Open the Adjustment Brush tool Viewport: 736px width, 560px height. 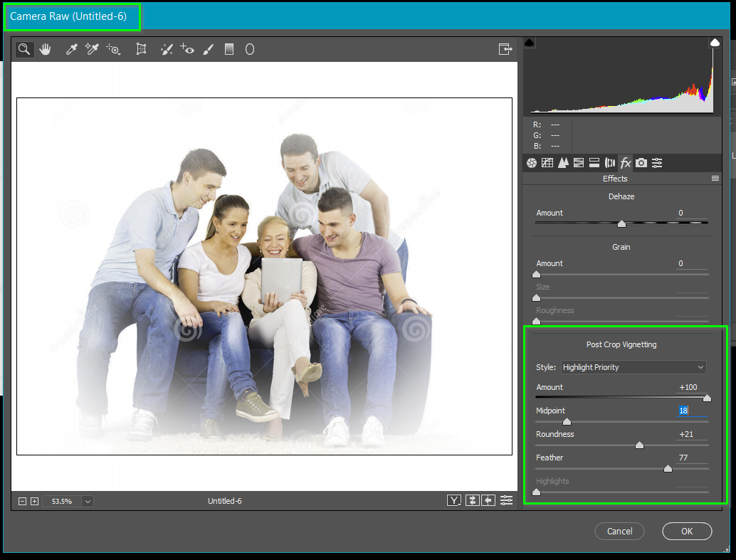[x=207, y=48]
